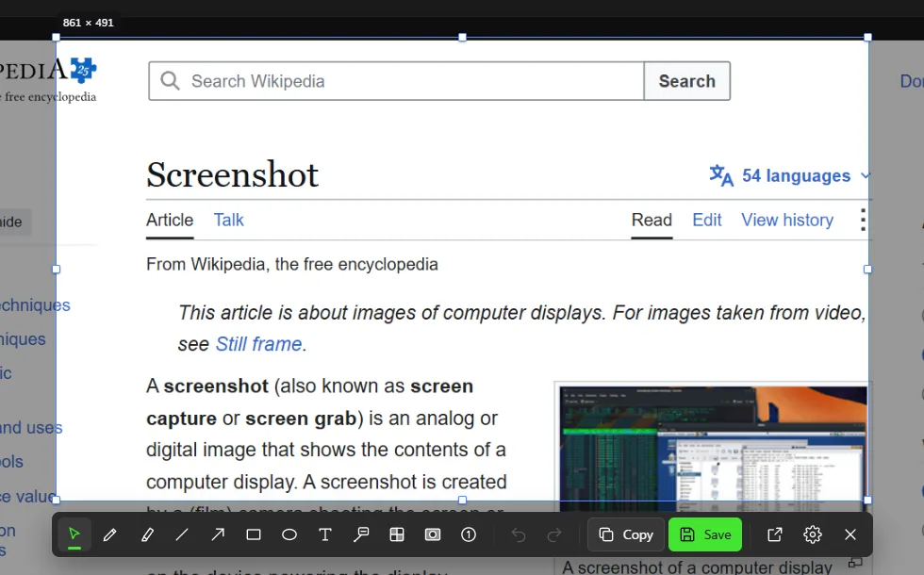Viewport: 924px width, 575px height.
Task: Focus the Search Wikipedia input field
Action: pos(396,81)
